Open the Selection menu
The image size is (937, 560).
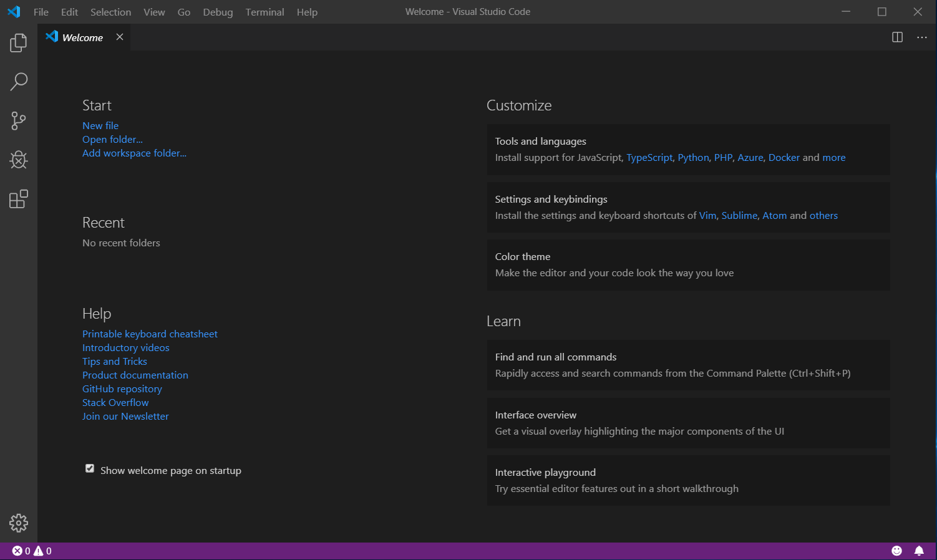coord(110,12)
